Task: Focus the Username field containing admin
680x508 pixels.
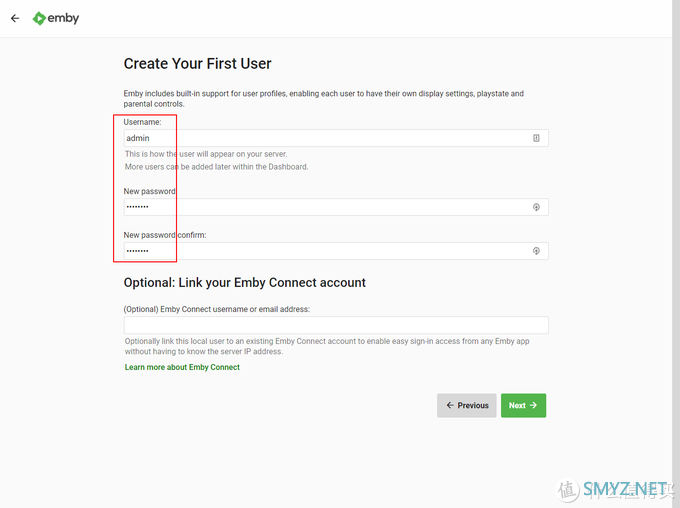Action: 336,138
